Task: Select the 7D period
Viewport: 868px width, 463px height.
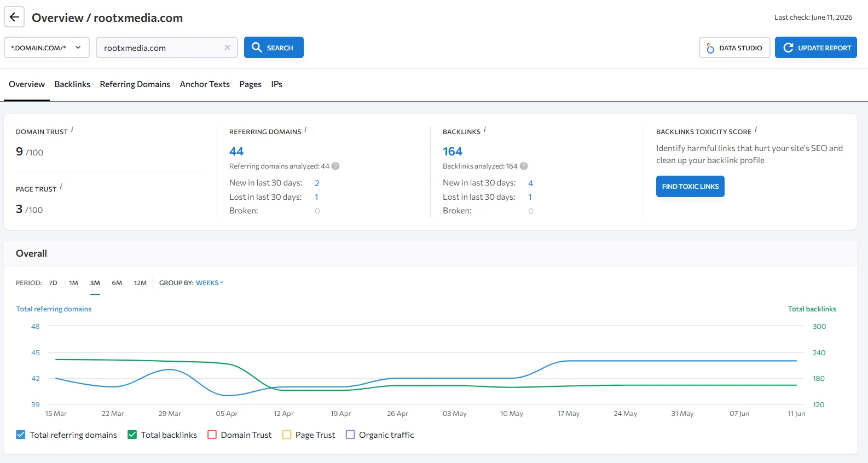Action: [53, 283]
